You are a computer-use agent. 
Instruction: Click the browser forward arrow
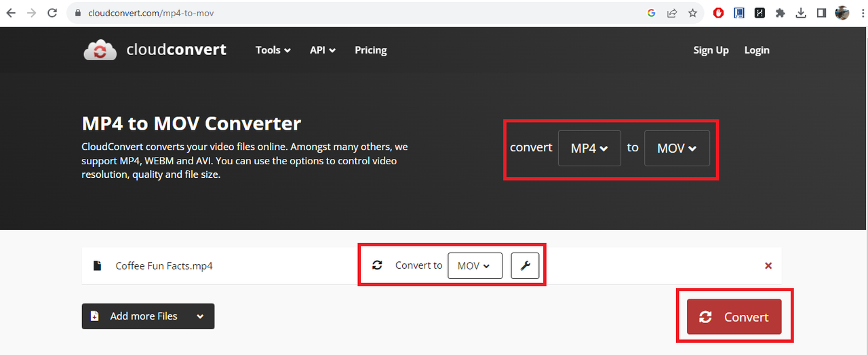click(31, 13)
